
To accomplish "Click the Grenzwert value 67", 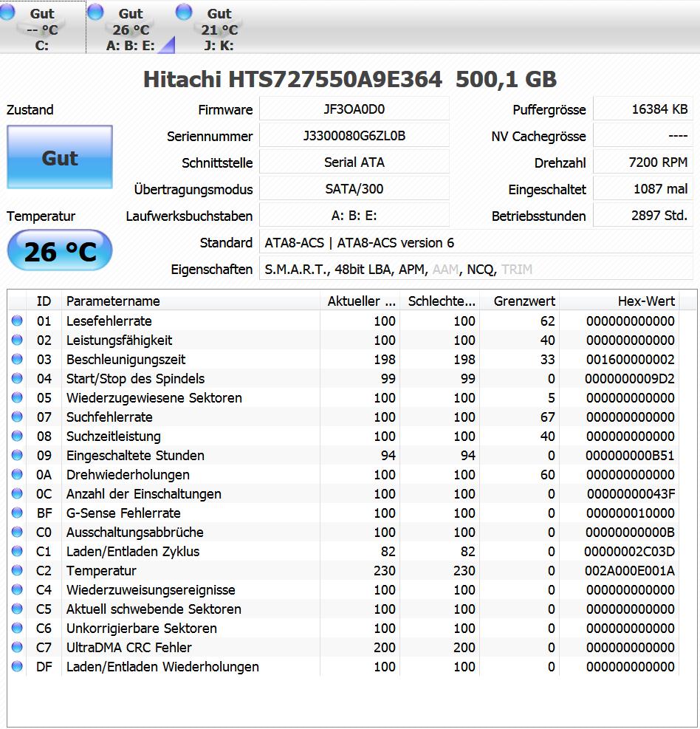I will (x=548, y=417).
